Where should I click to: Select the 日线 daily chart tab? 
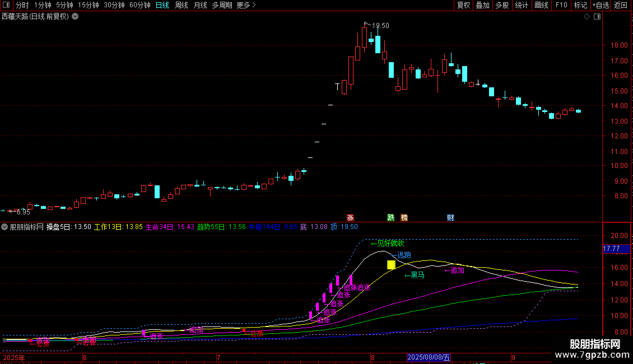coord(162,5)
